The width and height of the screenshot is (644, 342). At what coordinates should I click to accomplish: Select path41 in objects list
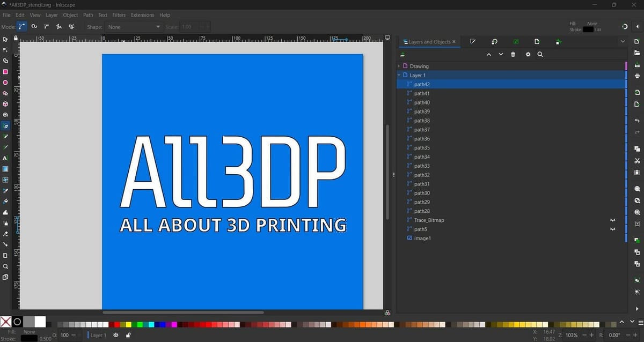[x=511, y=94]
